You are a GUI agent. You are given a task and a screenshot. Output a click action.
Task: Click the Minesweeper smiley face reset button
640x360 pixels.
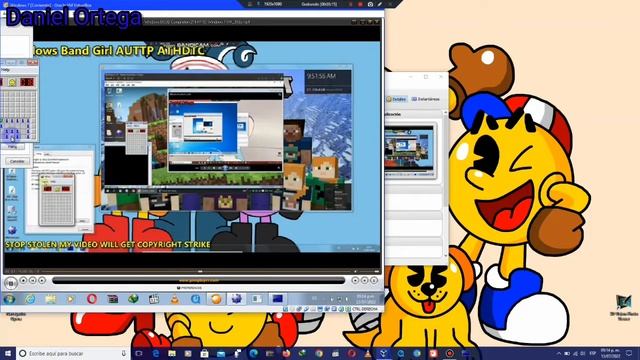click(12, 82)
